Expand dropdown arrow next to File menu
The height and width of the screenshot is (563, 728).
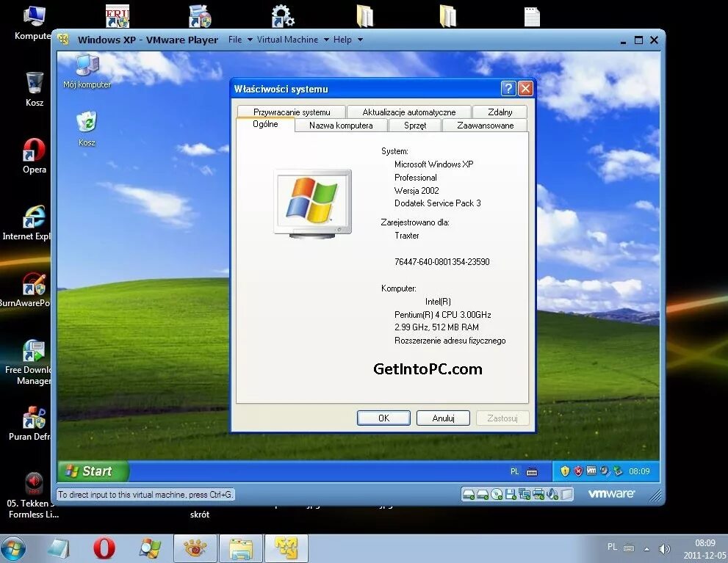tap(250, 40)
